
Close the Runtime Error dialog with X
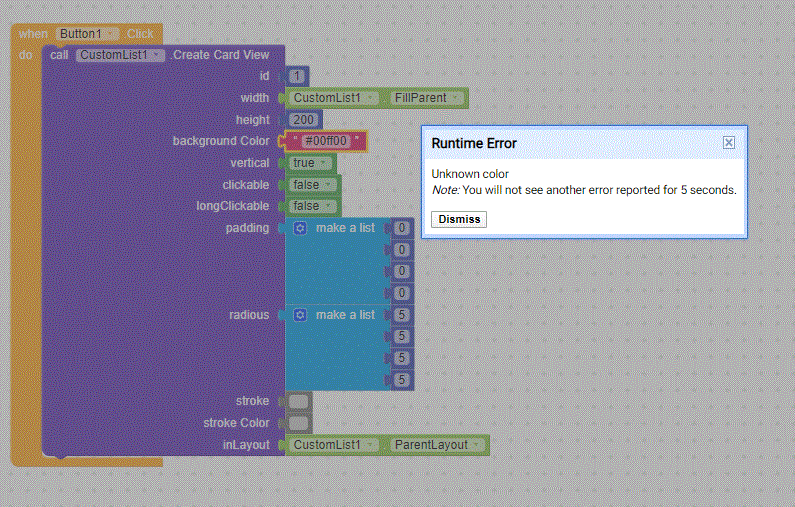click(729, 142)
